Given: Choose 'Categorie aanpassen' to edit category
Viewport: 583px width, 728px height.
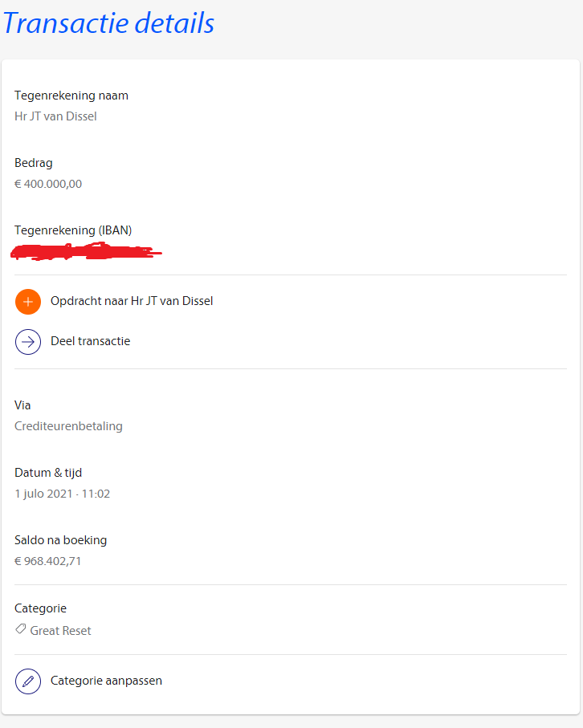Looking at the screenshot, I should (x=106, y=681).
